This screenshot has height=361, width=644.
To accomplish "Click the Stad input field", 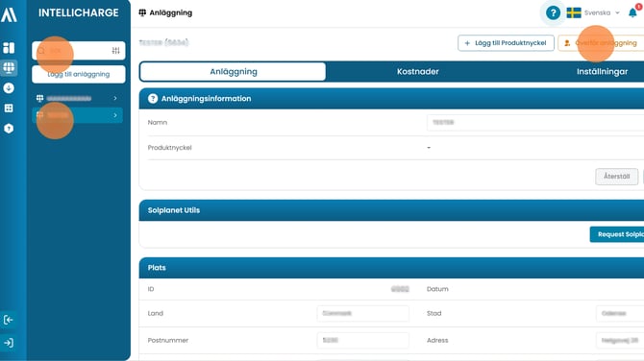I will [620, 313].
